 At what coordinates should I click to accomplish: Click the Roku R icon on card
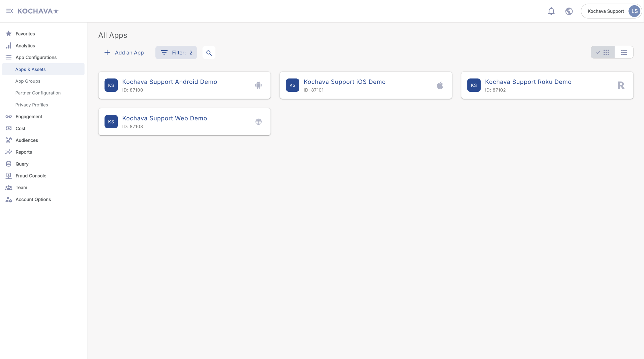click(x=621, y=85)
